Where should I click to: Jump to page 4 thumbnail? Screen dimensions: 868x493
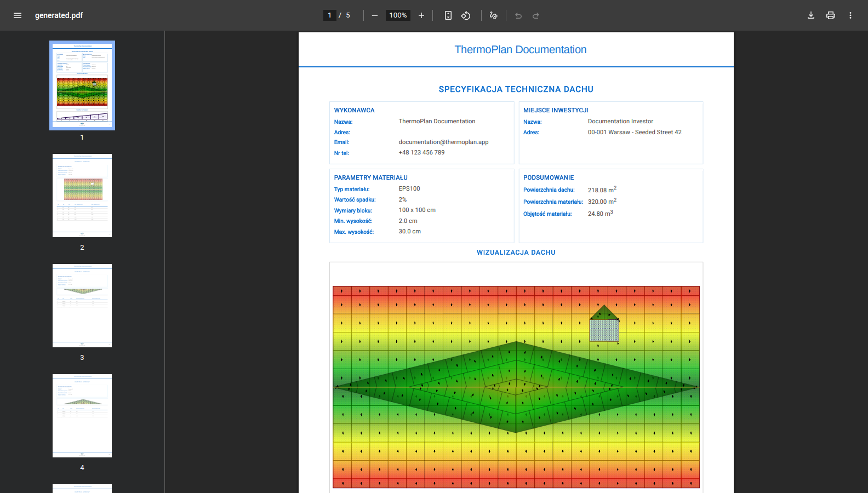(x=82, y=416)
